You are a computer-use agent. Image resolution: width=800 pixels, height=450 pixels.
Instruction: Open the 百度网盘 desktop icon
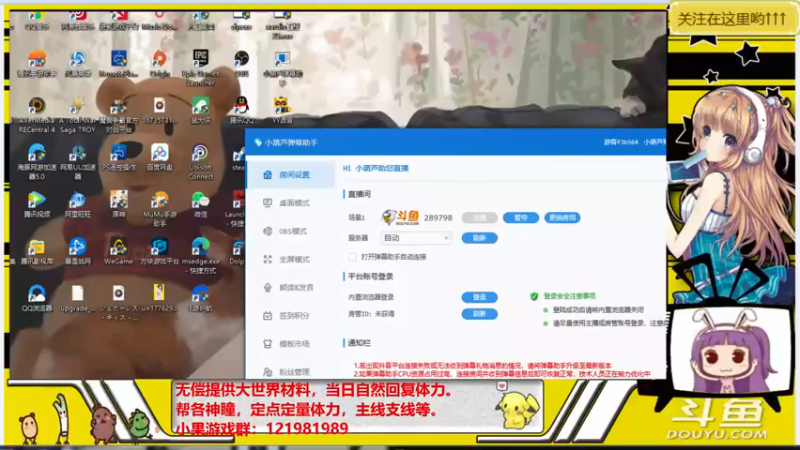(x=159, y=157)
